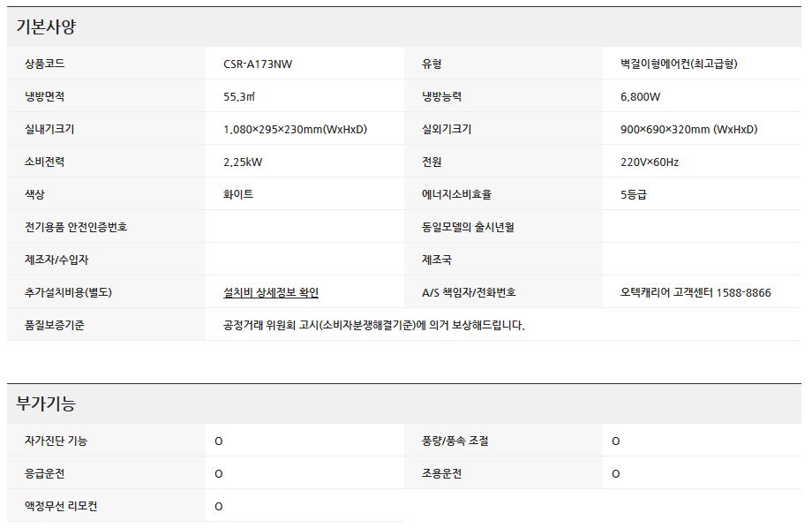This screenshot has height=528, width=812.
Task: Click the 900×690×320mm outdoor size value
Action: (x=689, y=130)
